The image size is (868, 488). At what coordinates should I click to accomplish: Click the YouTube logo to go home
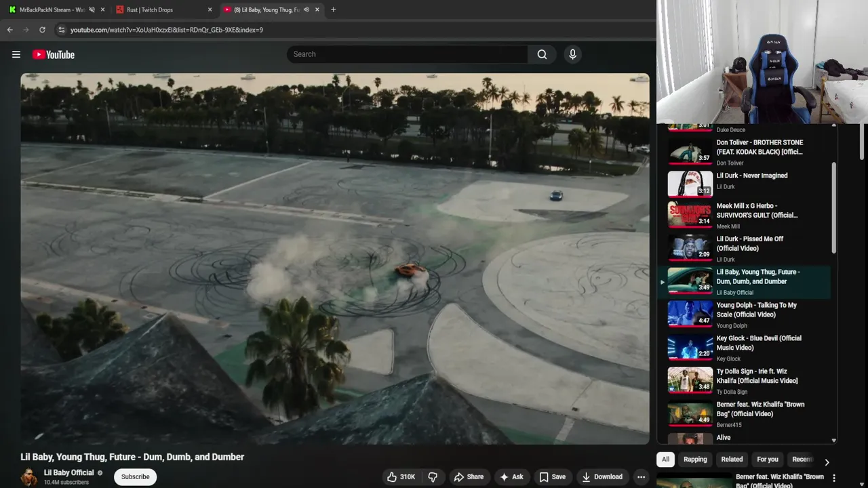point(53,54)
